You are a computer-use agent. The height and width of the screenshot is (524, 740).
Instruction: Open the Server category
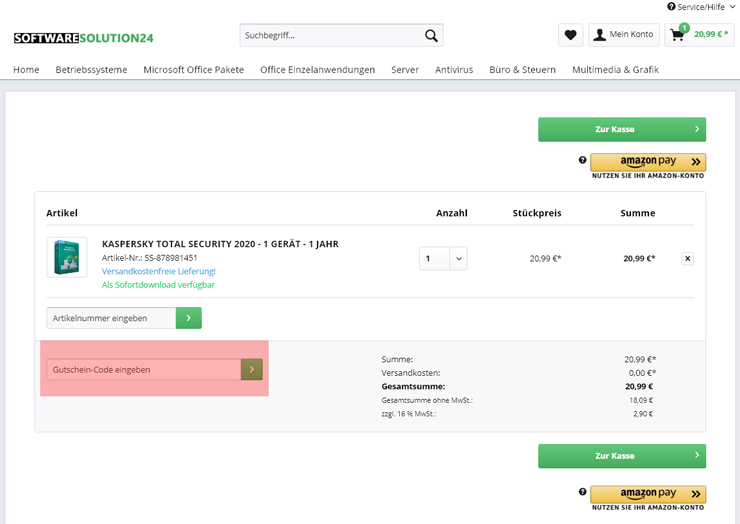point(405,69)
